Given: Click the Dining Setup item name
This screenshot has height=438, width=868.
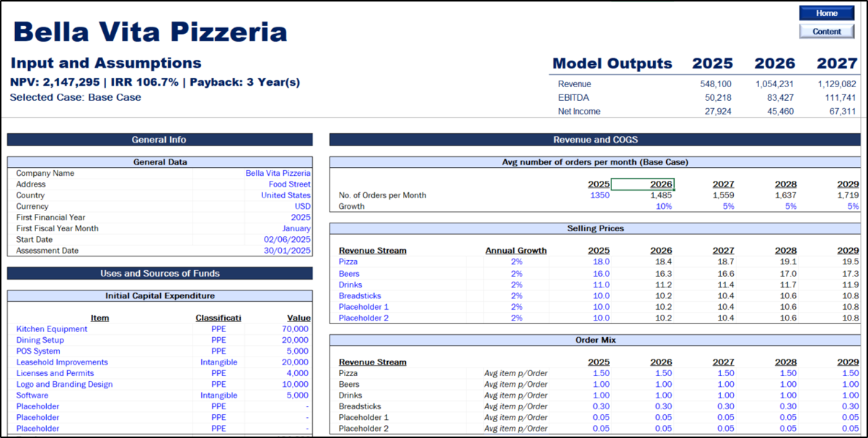Looking at the screenshot, I should pyautogui.click(x=40, y=340).
